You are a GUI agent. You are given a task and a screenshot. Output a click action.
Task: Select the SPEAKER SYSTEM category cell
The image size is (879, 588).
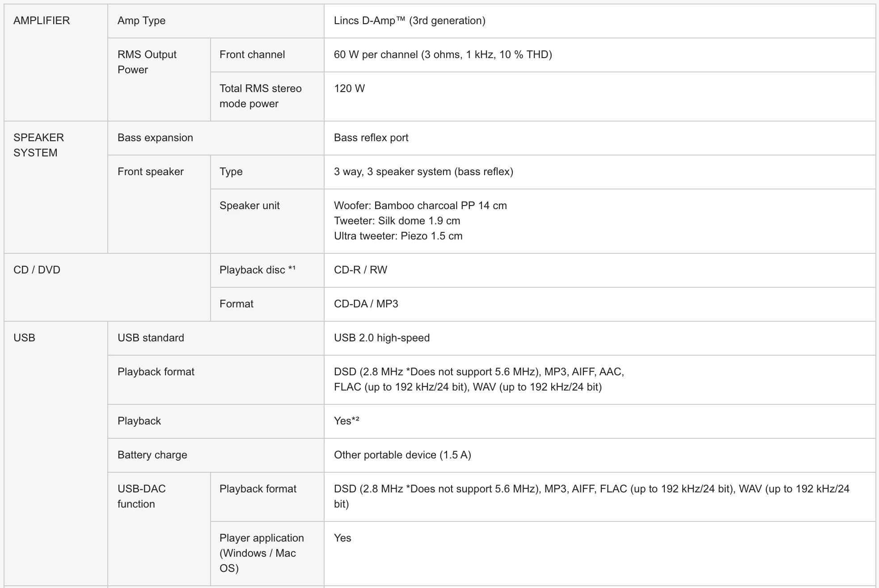point(56,187)
